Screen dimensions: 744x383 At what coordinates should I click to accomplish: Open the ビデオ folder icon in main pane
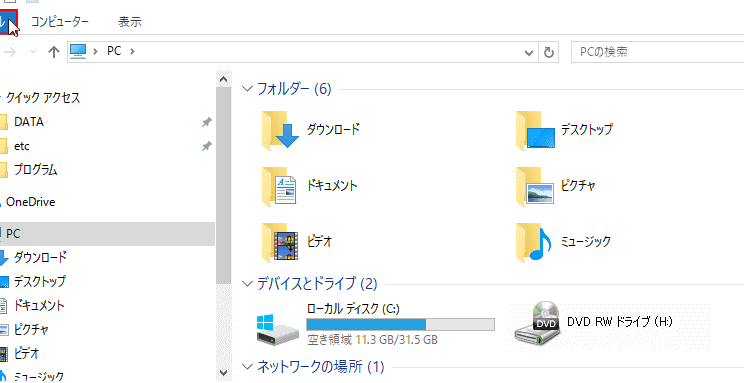[279, 243]
